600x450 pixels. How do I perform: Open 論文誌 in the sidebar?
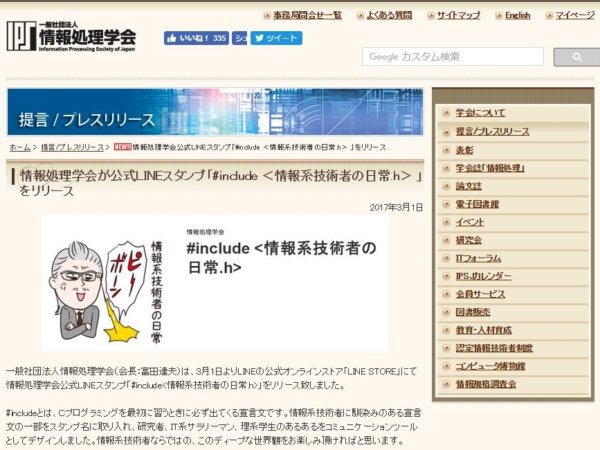click(468, 186)
